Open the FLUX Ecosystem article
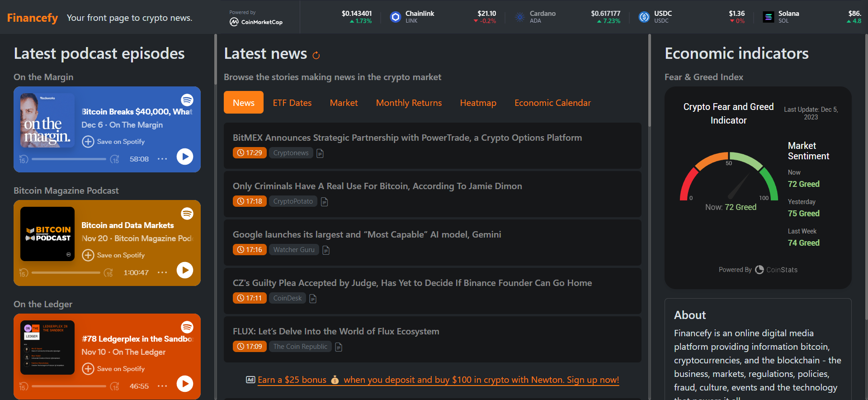 pos(336,331)
